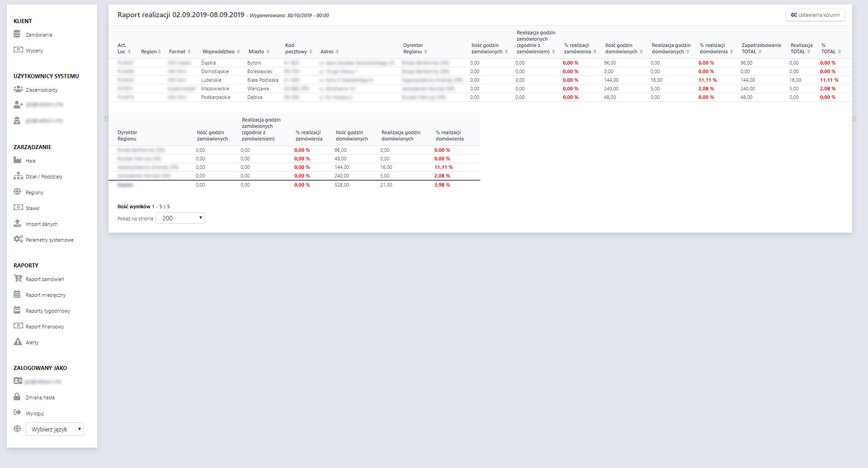
Task: Open the Pokaż na stronie 200 dropdown
Action: [x=180, y=218]
